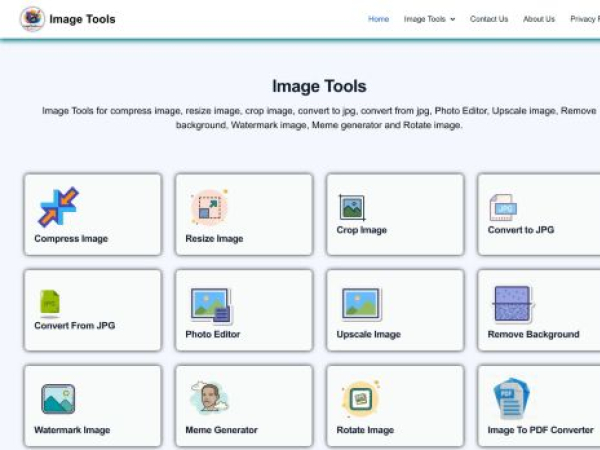Image resolution: width=600 pixels, height=450 pixels.
Task: Select the green Convert From JPG icon
Action: [50, 303]
